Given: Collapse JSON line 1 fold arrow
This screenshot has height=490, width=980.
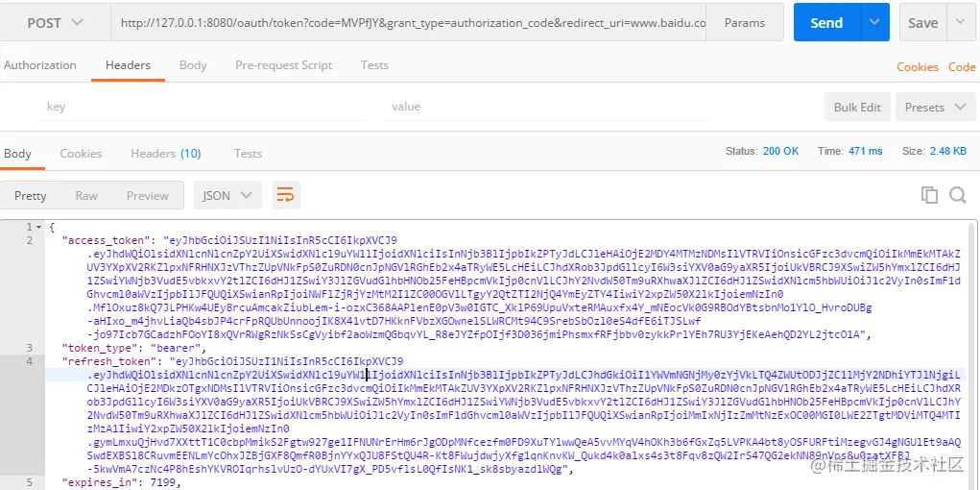Looking at the screenshot, I should [x=39, y=227].
